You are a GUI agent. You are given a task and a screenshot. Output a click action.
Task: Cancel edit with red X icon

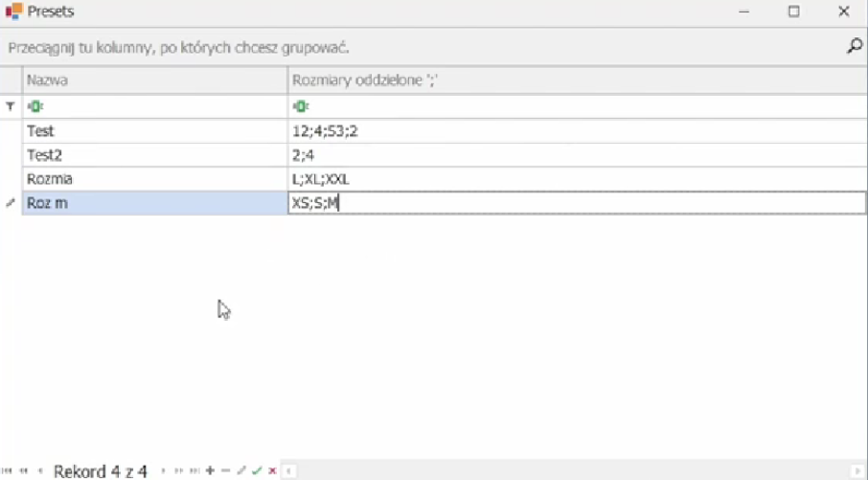[x=272, y=470]
